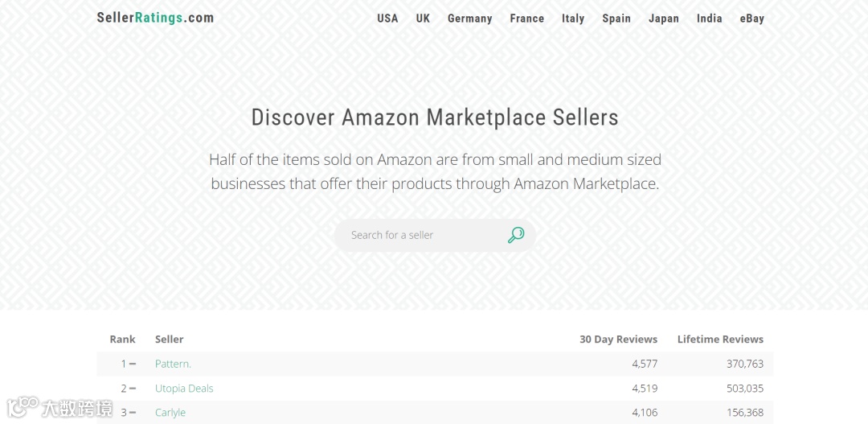868x424 pixels.
Task: View the Carlyle seller profile
Action: [x=170, y=412]
